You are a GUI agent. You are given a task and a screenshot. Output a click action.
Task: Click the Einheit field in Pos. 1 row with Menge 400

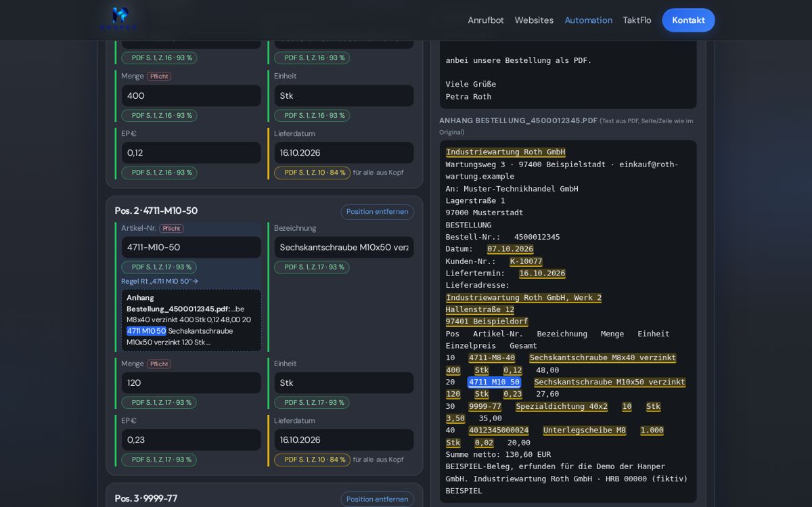(x=344, y=95)
